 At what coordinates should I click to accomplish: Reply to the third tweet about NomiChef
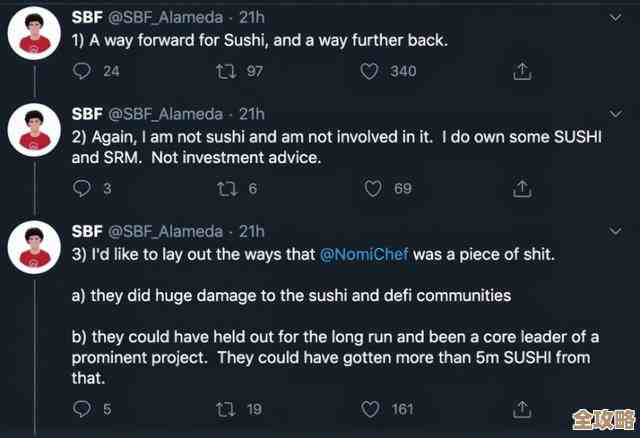pos(83,408)
